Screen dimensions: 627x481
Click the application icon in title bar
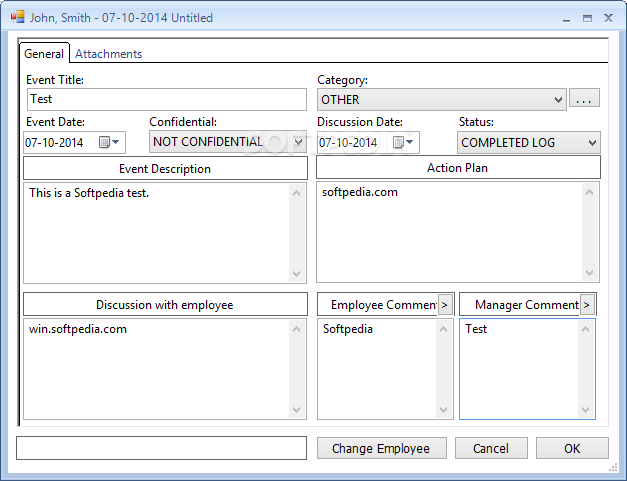tap(17, 17)
